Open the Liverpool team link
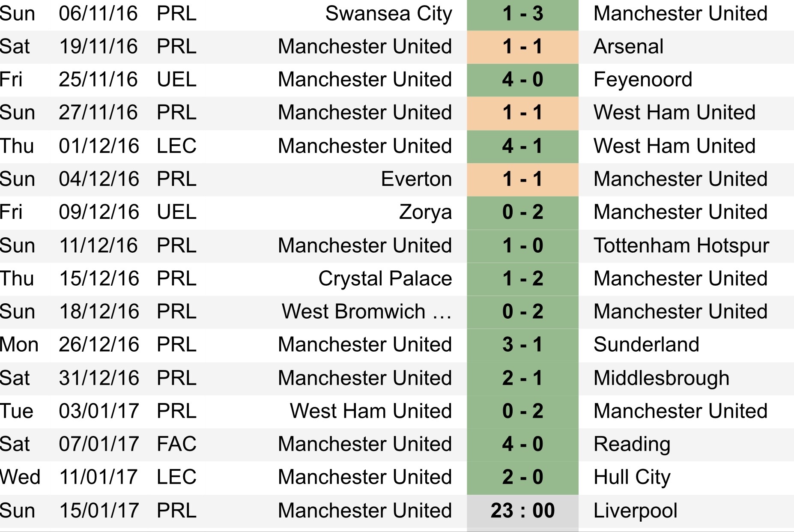Viewport: 794px width, 532px height. pos(635,511)
